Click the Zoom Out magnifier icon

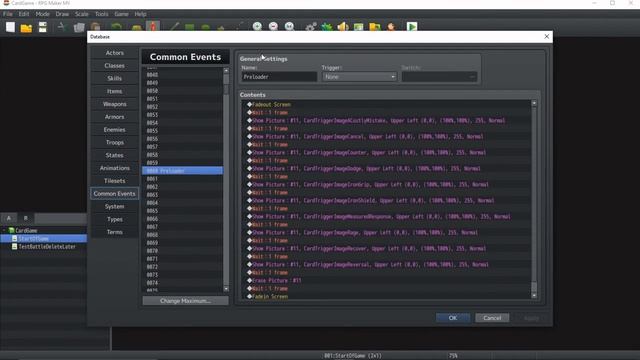tap(273, 27)
